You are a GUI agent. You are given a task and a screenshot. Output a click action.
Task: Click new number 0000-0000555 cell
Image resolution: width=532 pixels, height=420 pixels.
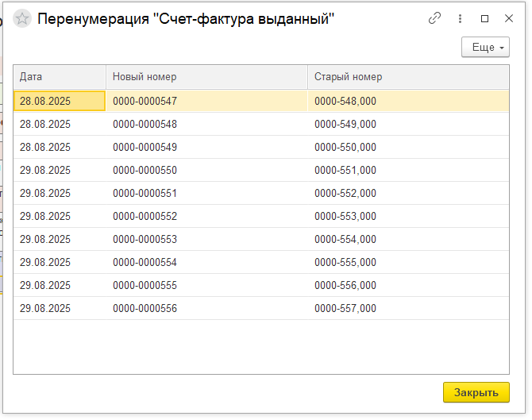(x=206, y=286)
